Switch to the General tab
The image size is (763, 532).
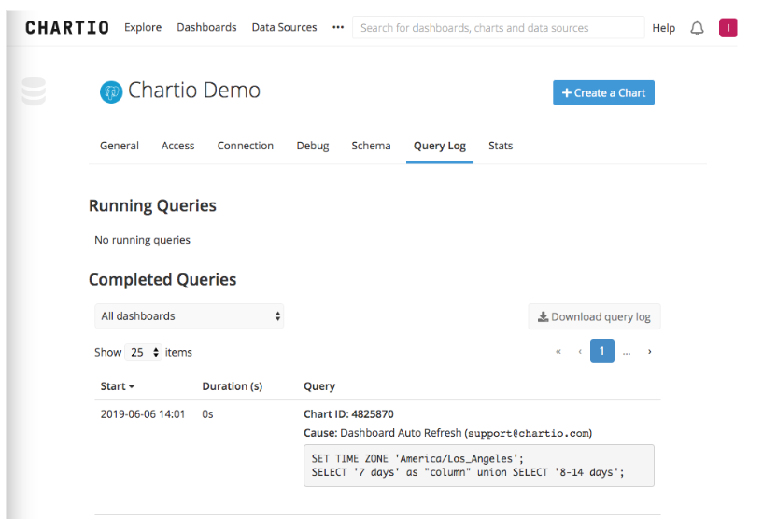pos(120,146)
